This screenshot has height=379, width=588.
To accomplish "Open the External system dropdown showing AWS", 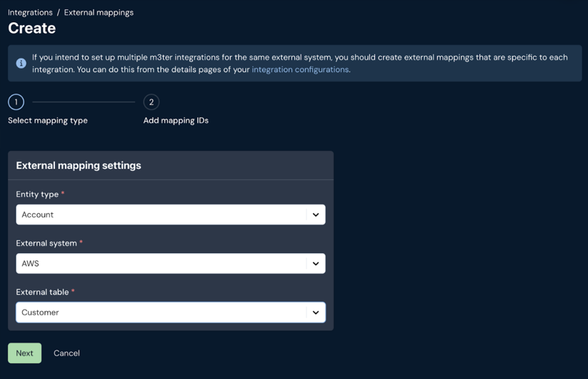I will click(x=171, y=263).
